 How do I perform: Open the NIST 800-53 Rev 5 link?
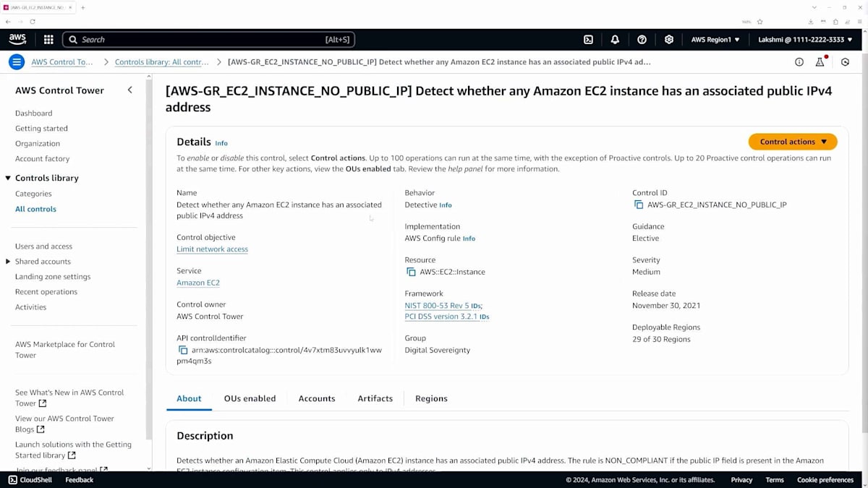tap(437, 306)
